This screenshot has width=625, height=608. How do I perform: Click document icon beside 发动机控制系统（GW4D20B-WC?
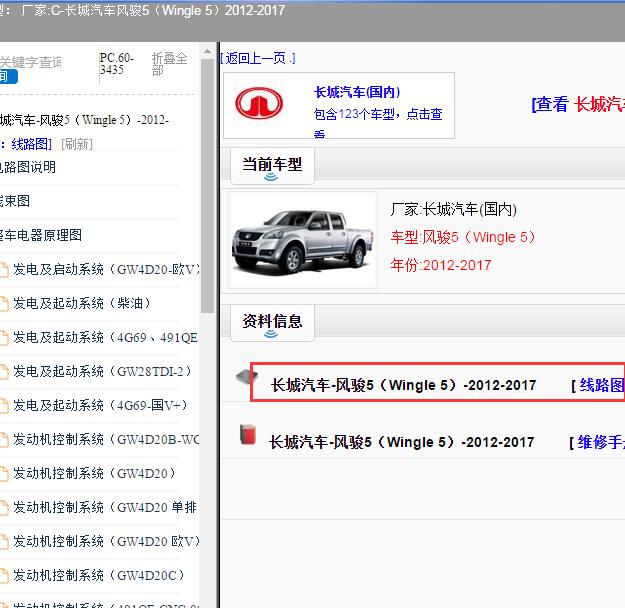[4, 440]
